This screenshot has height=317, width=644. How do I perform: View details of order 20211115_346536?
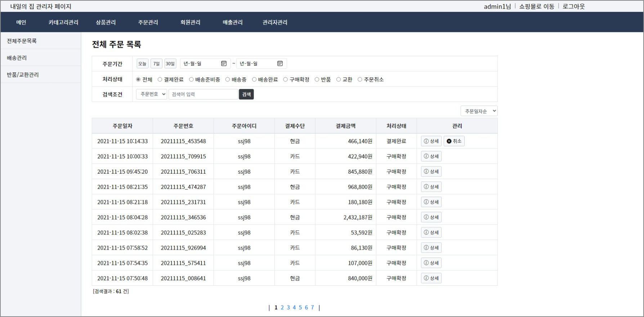431,217
